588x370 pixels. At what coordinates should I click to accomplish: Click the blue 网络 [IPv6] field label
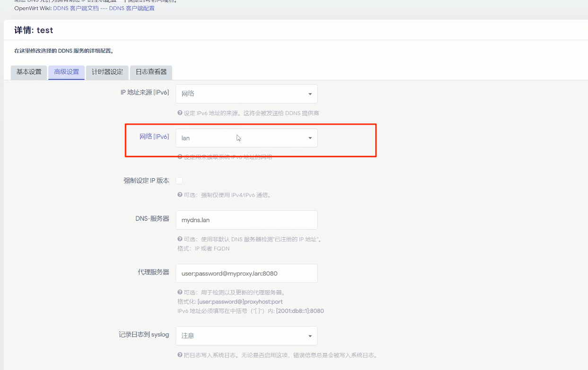pos(154,136)
